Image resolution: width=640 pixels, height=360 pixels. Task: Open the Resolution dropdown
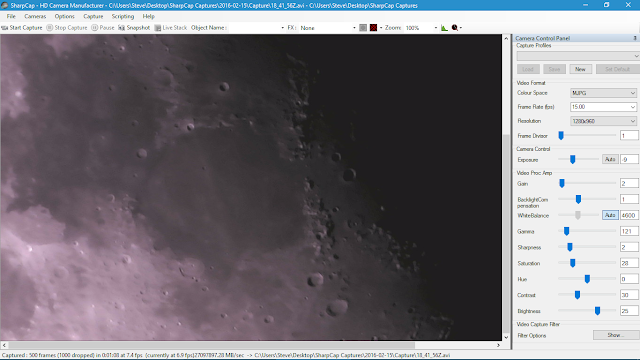[603, 121]
